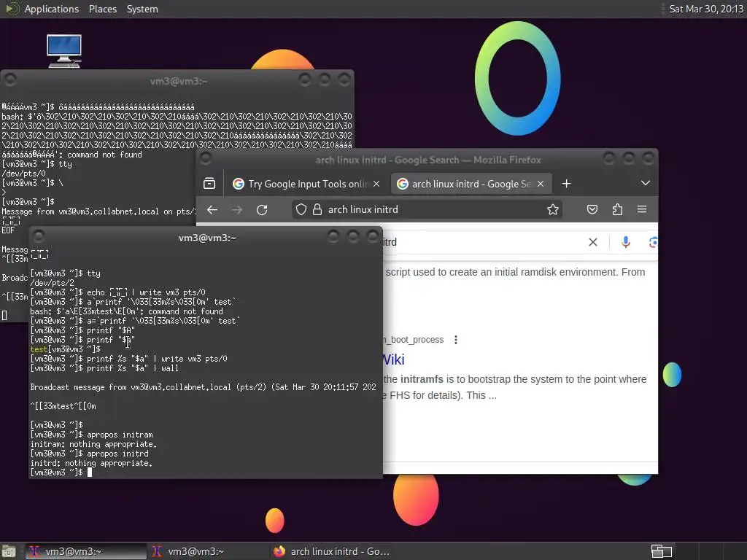747x560 pixels.
Task: Close the Try Google Input Tools tab
Action: [376, 184]
